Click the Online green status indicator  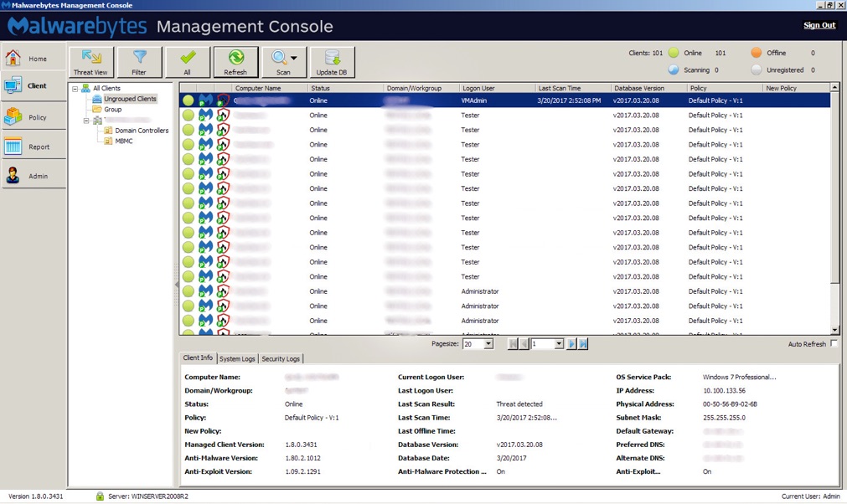coord(673,53)
